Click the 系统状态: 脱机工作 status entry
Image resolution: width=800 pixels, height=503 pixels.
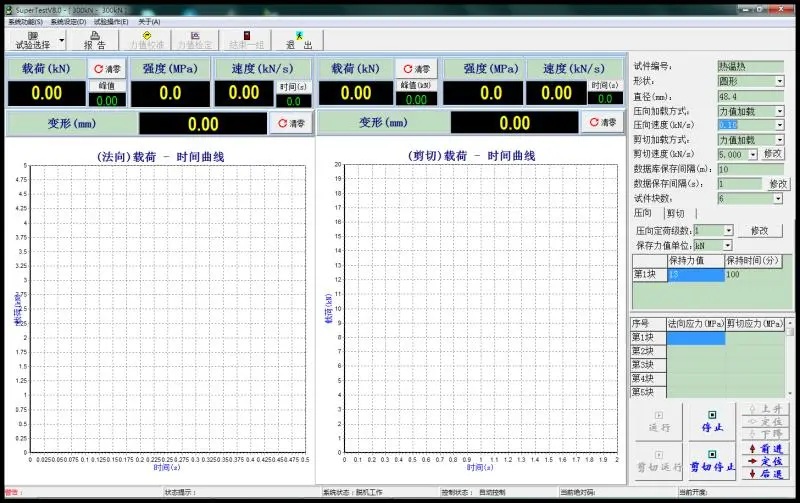point(353,492)
